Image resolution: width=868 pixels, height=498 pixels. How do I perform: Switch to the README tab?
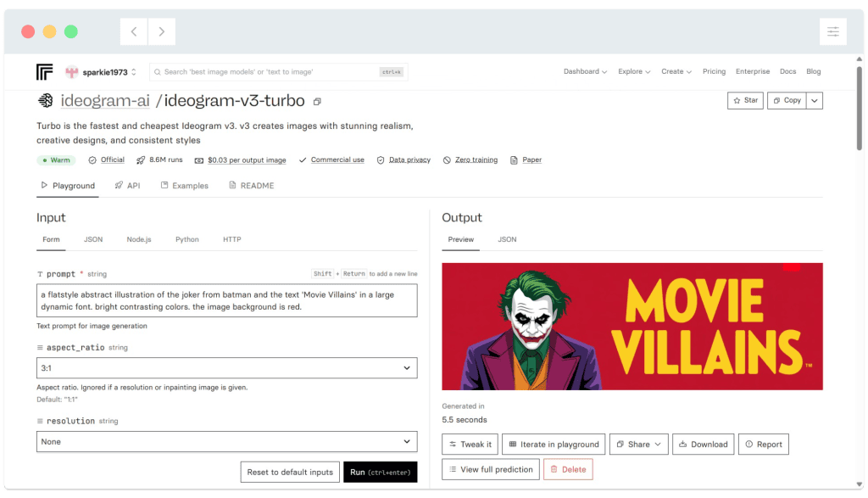click(251, 186)
